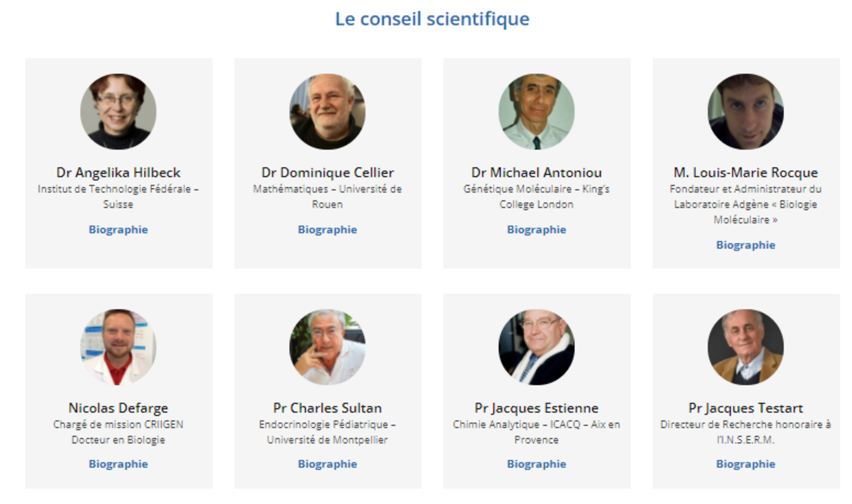Open the Biographie link for Louis-Marie Rocque
Image resolution: width=852 pixels, height=504 pixels.
pos(745,245)
